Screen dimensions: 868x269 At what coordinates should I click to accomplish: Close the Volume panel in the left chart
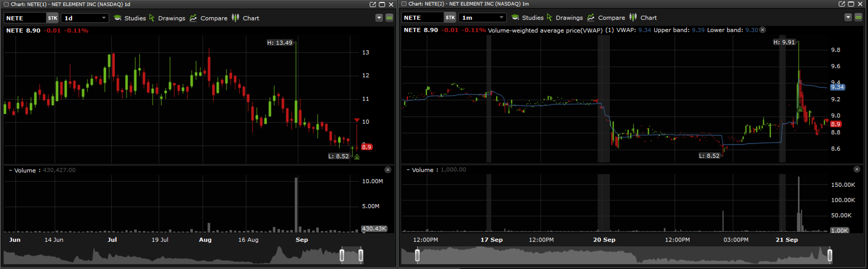point(388,170)
